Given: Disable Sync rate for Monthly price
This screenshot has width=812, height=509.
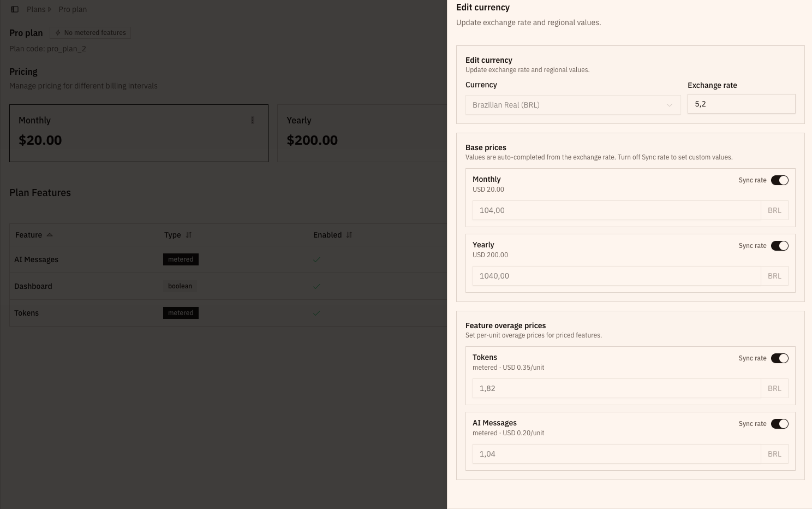Looking at the screenshot, I should (x=779, y=180).
